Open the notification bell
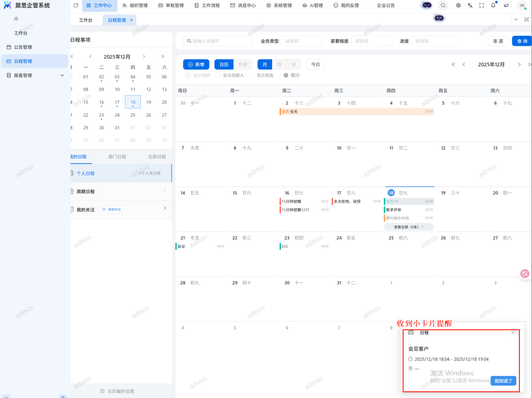The image size is (532, 398). pos(493,5)
